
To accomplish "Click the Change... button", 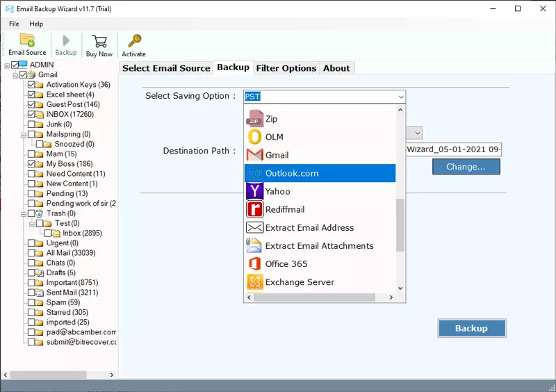I will click(x=466, y=167).
